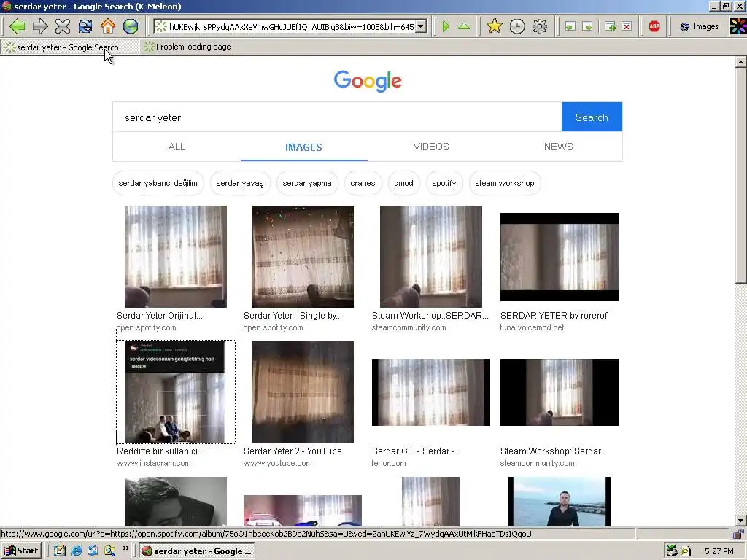
Task: Click the 'serdar yeter' search box
Action: pyautogui.click(x=337, y=117)
